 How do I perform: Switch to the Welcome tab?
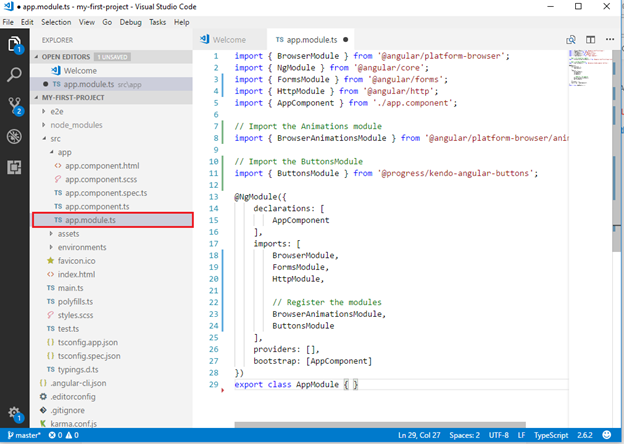[x=229, y=40]
